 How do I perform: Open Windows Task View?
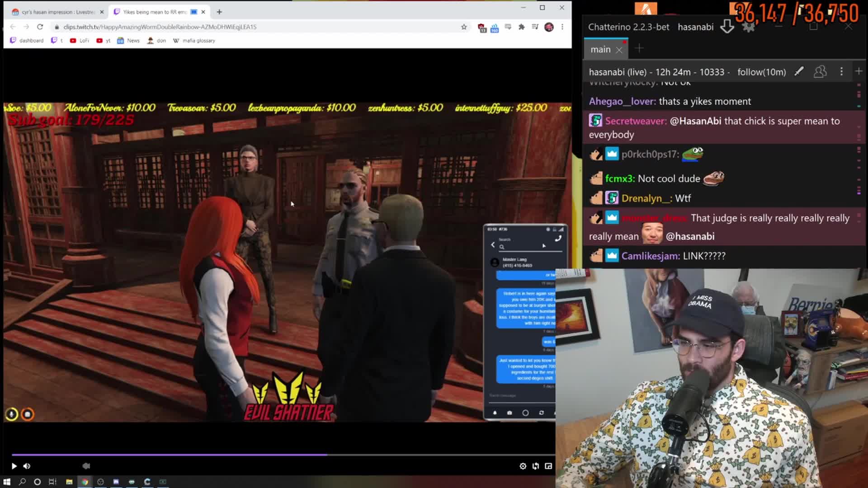[52, 482]
